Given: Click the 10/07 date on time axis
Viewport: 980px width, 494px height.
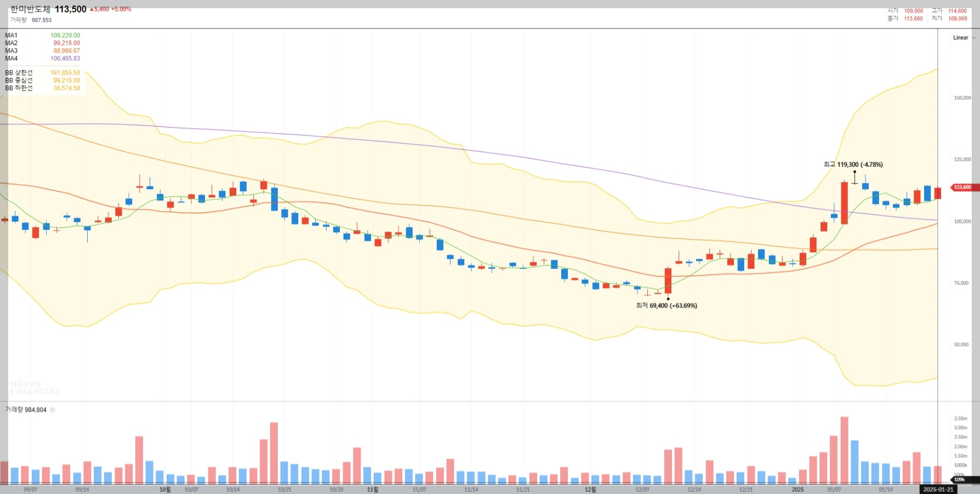Looking at the screenshot, I should click(x=191, y=490).
